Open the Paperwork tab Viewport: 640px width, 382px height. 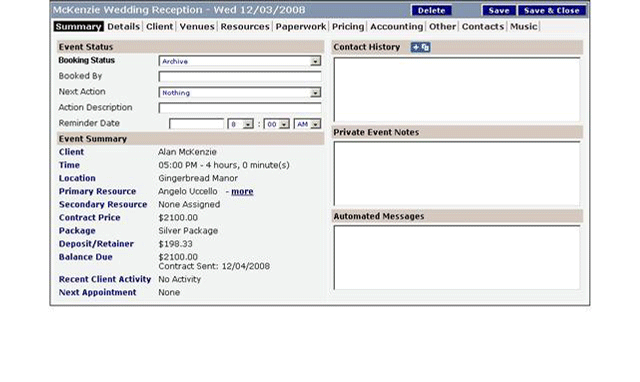click(301, 27)
